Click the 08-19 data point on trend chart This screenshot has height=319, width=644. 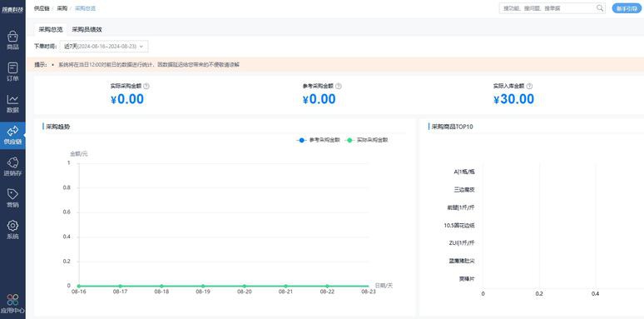pyautogui.click(x=203, y=286)
